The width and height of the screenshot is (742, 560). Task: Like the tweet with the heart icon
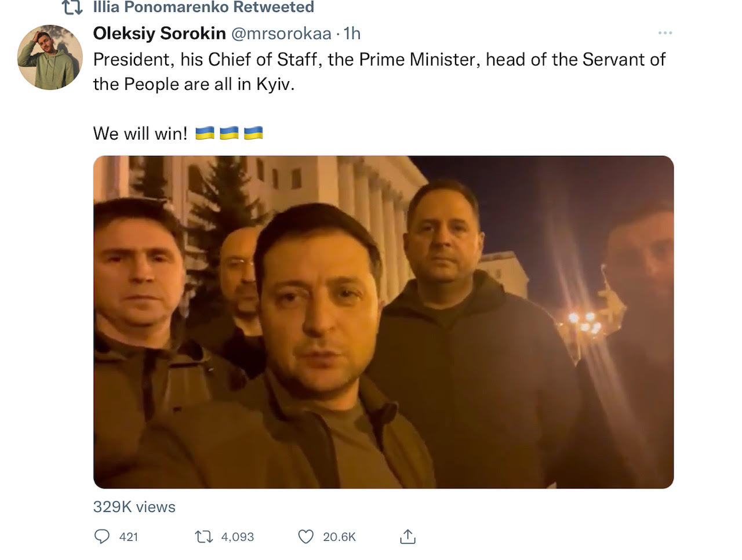(x=306, y=537)
